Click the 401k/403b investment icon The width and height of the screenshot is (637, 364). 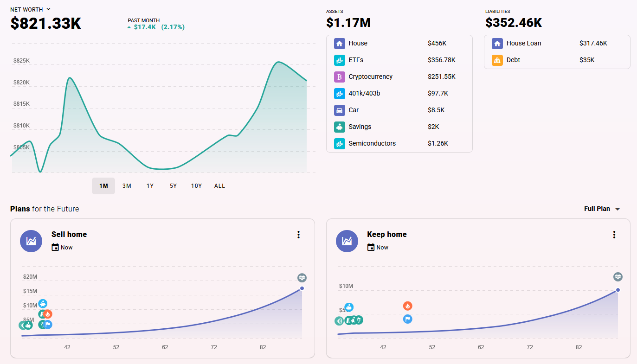340,94
